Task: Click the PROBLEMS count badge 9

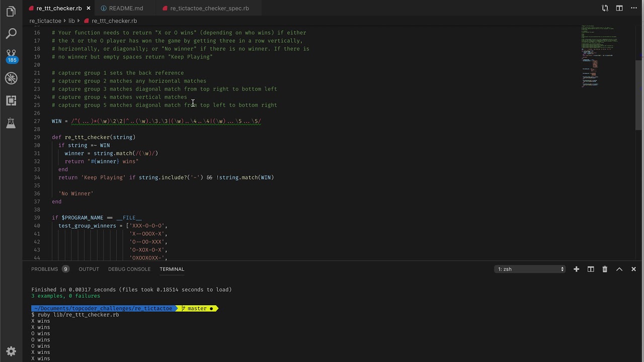Action: click(65, 269)
